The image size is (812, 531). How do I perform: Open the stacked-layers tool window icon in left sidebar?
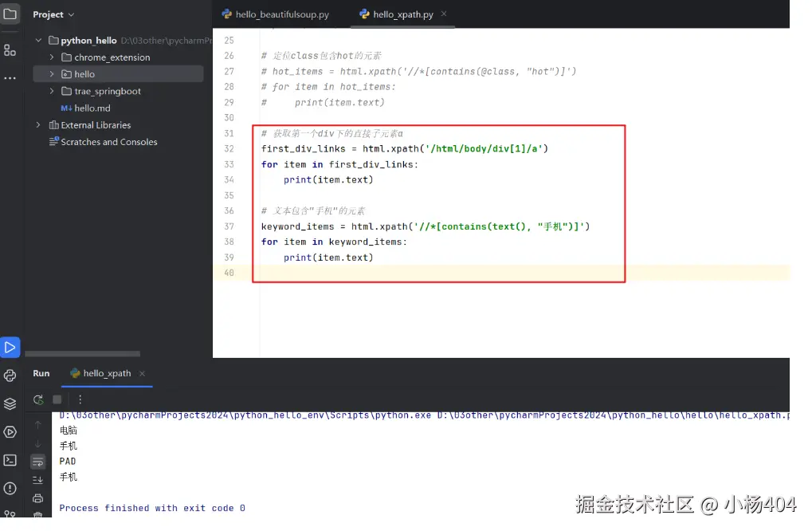click(10, 403)
